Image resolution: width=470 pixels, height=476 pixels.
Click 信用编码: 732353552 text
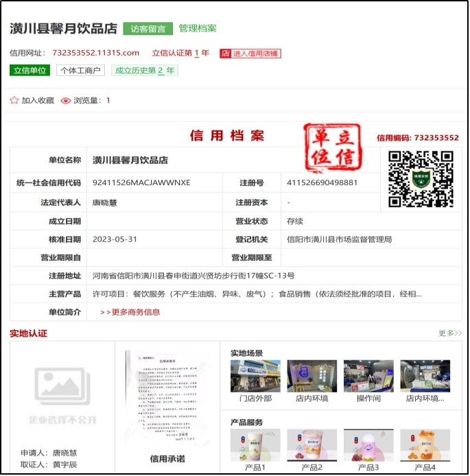(x=418, y=138)
